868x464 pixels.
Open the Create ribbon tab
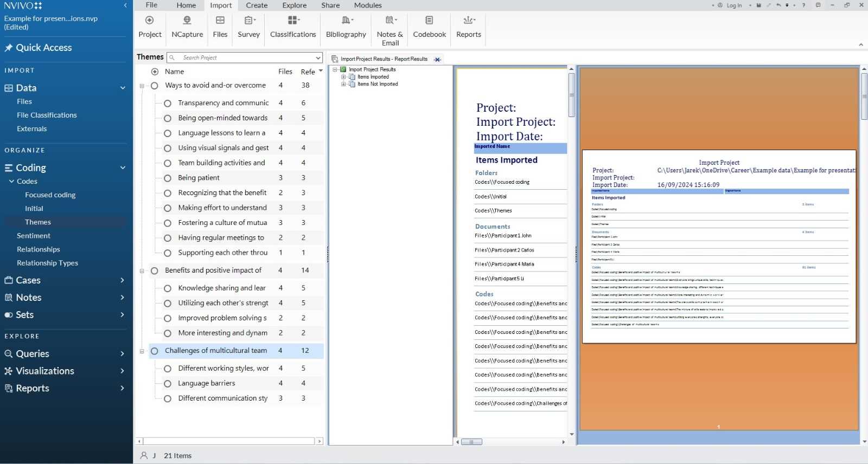pos(257,5)
